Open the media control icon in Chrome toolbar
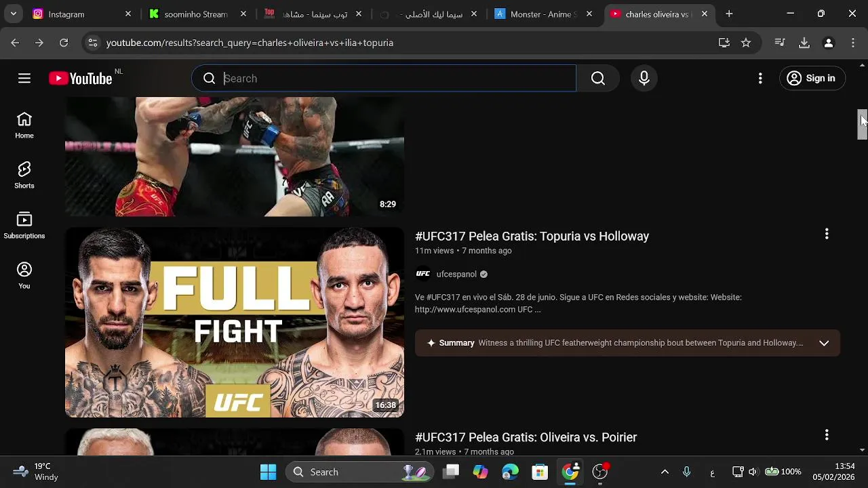 780,43
